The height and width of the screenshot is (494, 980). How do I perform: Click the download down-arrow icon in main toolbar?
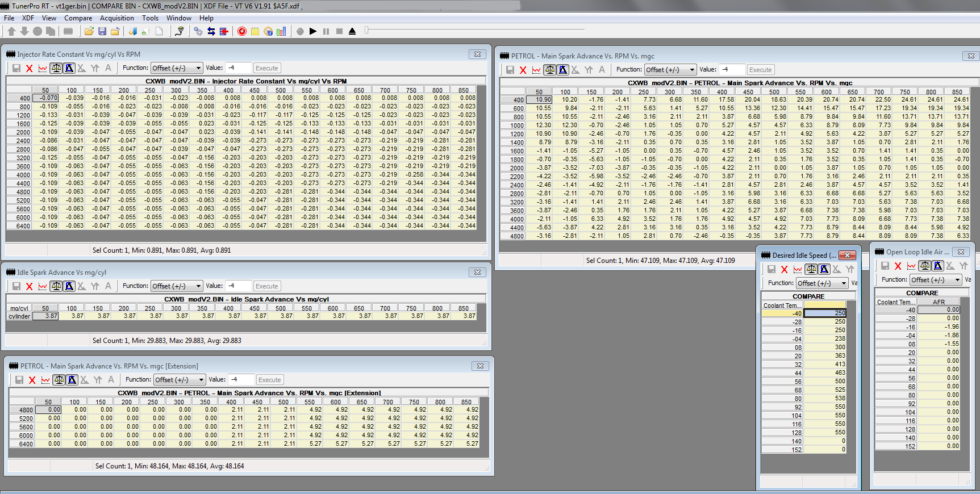point(24,31)
